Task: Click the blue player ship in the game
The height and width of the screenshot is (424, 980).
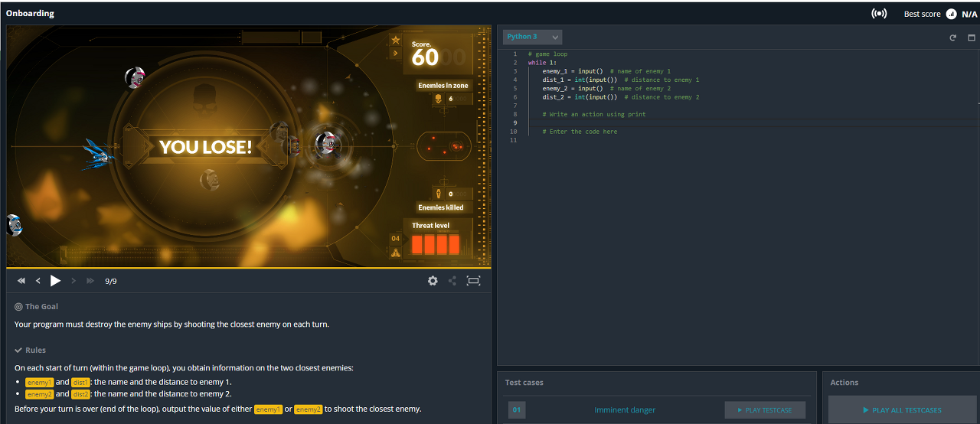Action: point(99,154)
